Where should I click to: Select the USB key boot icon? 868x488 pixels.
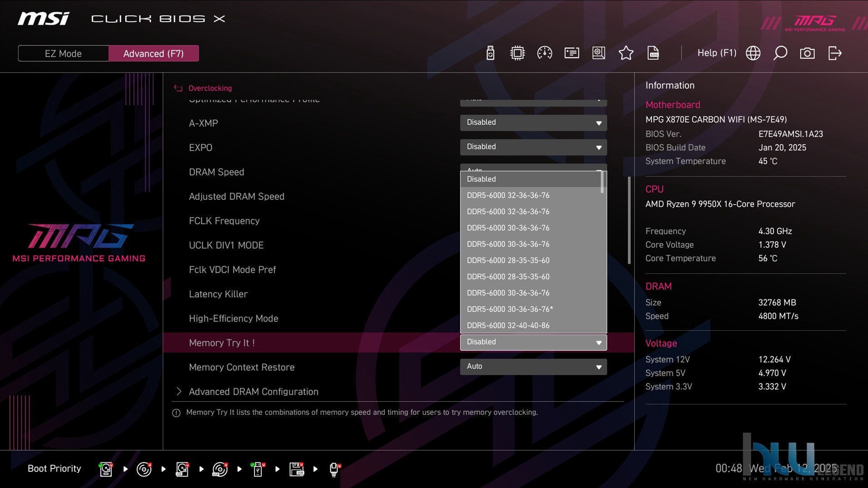pyautogui.click(x=258, y=469)
